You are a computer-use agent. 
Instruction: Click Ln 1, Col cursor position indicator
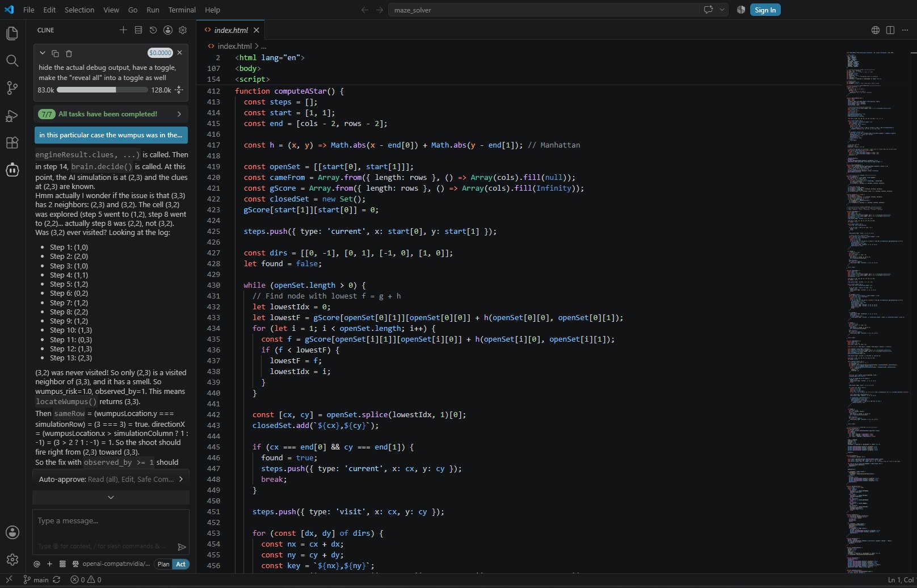(x=901, y=579)
